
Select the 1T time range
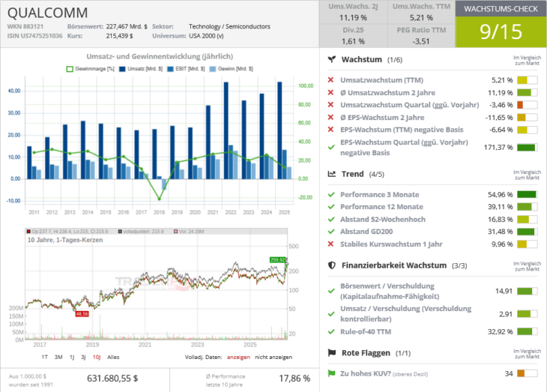click(45, 357)
